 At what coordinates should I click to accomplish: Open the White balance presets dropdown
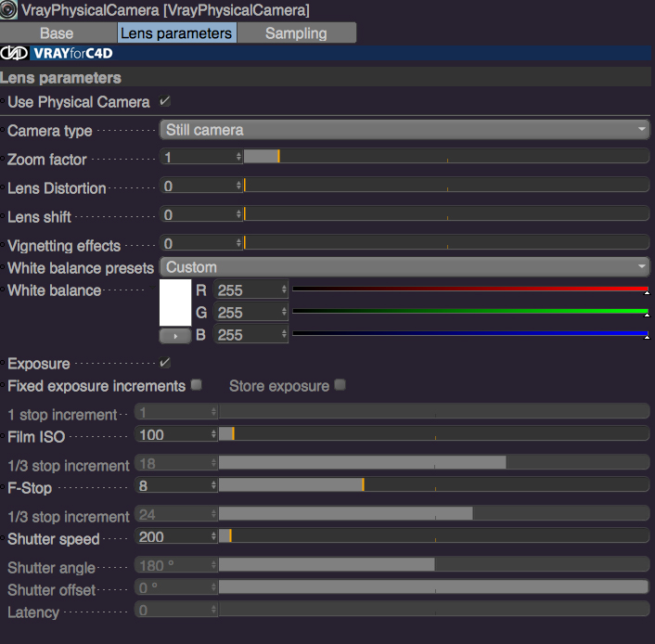pos(405,267)
